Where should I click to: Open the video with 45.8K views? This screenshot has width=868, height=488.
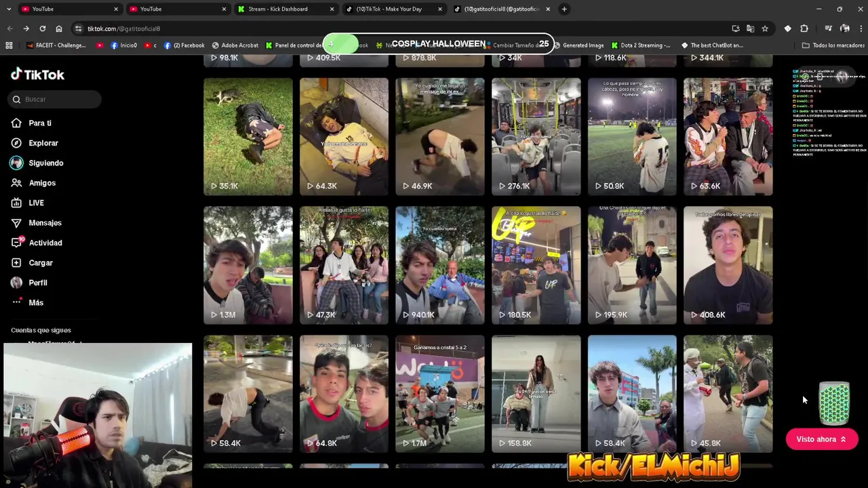coord(728,394)
